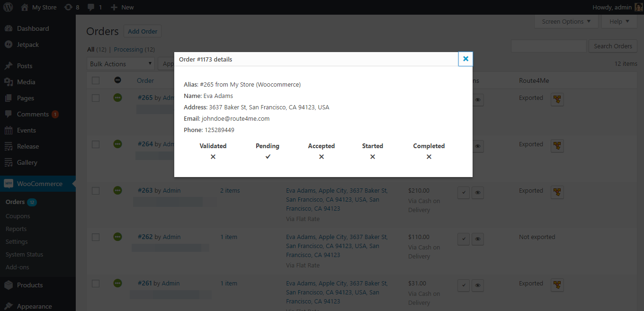This screenshot has width=644, height=311.
Task: Expand the Help panel
Action: (x=619, y=21)
